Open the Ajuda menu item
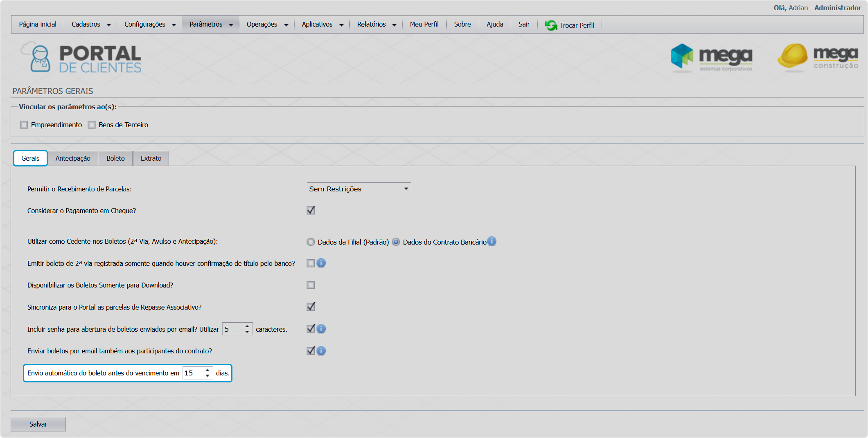Screen dimensions: 868x438 [495, 25]
